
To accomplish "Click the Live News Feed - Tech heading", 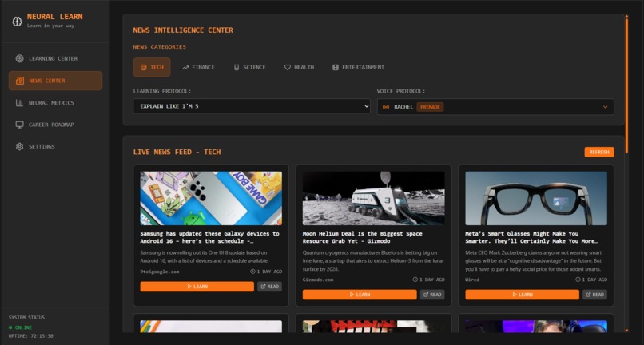I will point(177,152).
